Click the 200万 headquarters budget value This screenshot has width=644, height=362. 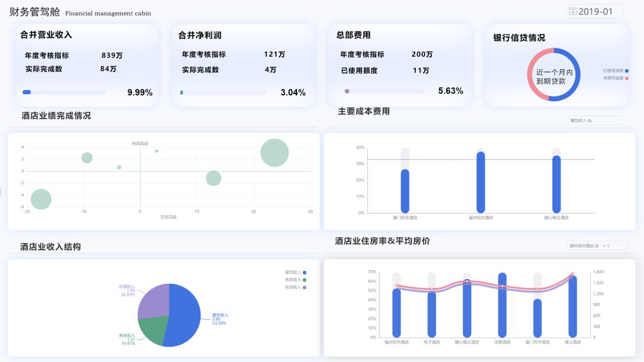(x=422, y=54)
